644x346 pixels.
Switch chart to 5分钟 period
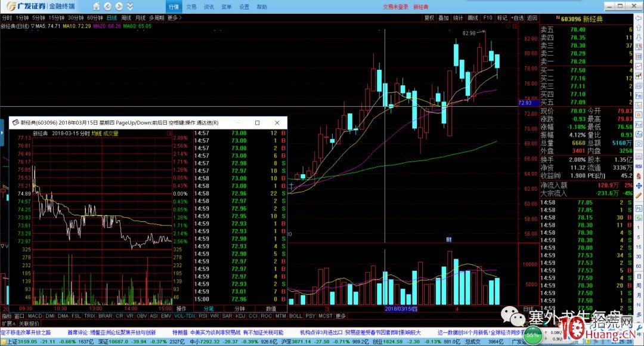39,18
